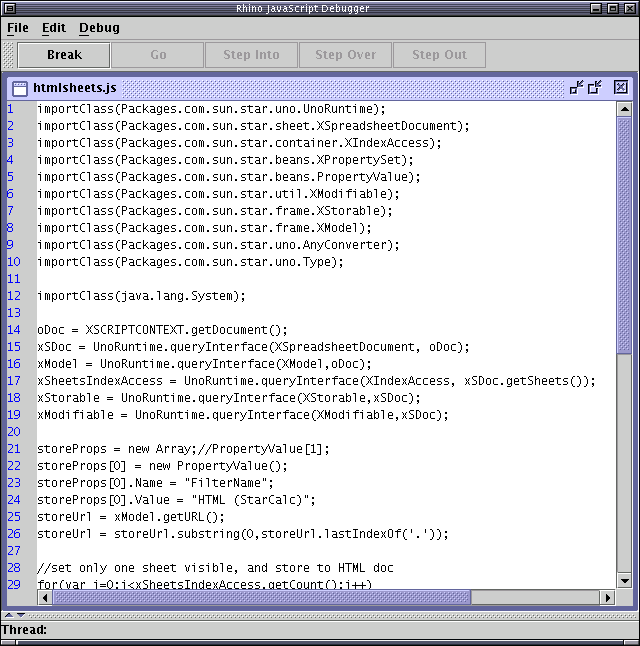Screen dimensions: 640x646
Task: Toggle breakpoint on line number 21
Action: tap(14, 449)
